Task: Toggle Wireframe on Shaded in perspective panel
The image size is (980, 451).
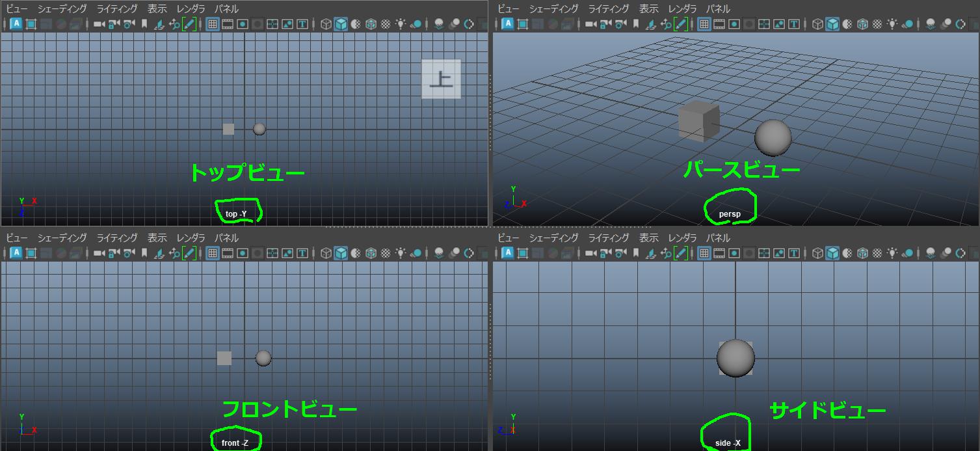Action: [862, 24]
